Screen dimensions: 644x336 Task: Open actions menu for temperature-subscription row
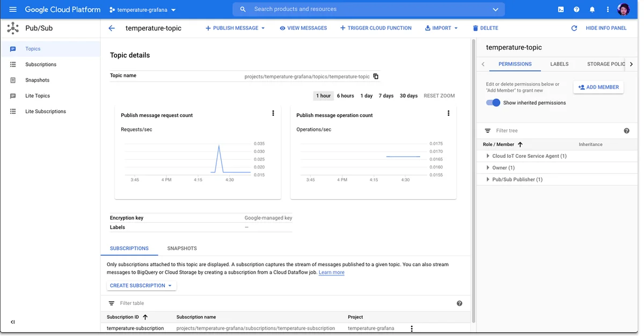point(412,328)
